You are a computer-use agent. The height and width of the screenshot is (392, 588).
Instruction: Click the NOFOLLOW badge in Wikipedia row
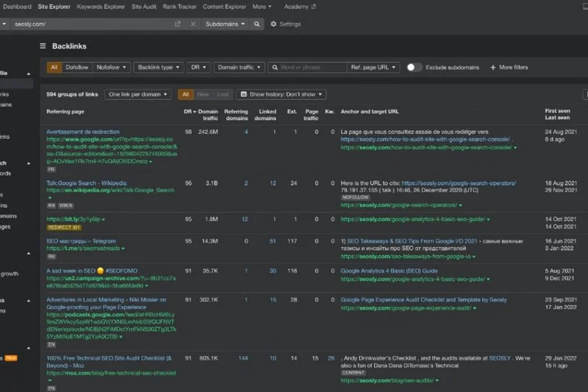355,197
